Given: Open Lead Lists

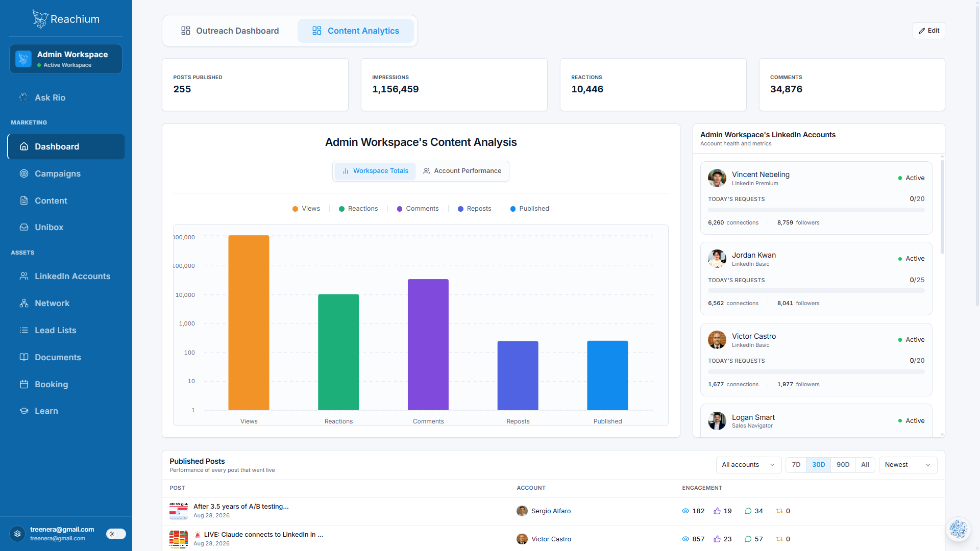Looking at the screenshot, I should click(66, 330).
